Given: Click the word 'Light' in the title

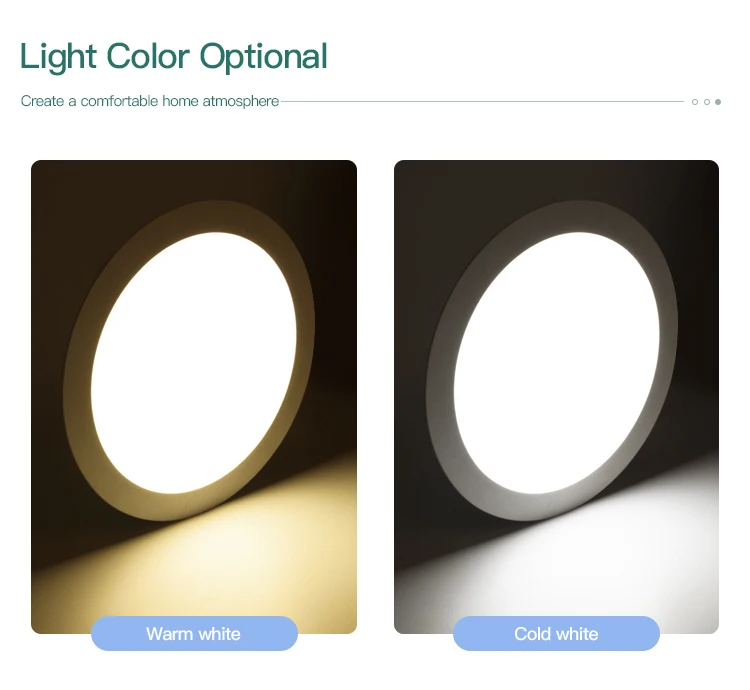Looking at the screenshot, I should (x=58, y=57).
